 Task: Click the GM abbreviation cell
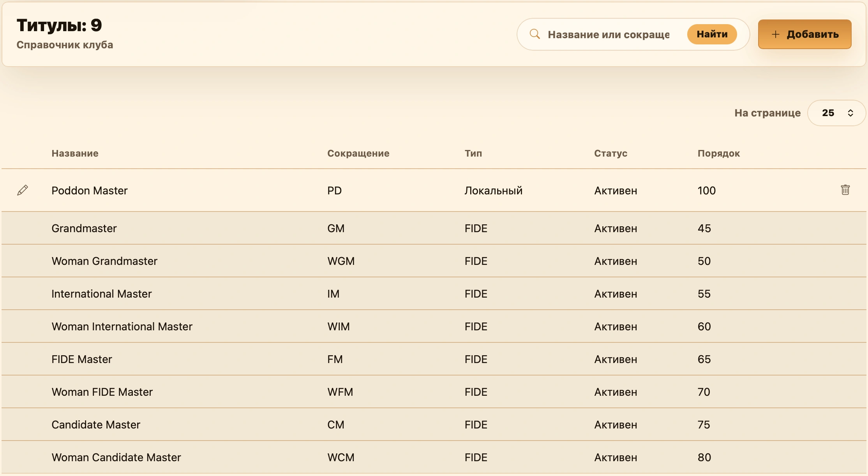(336, 228)
